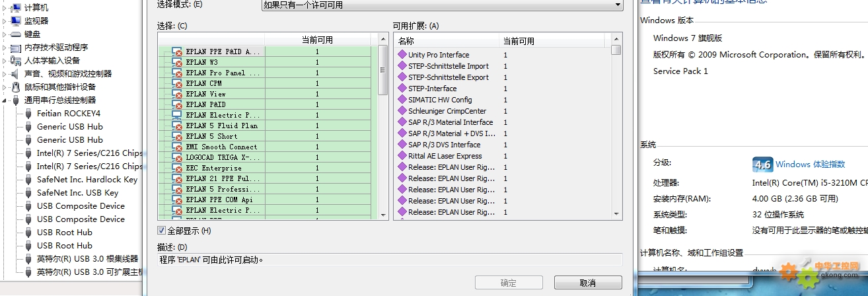Expand the 监视器 tree node
The height and width of the screenshot is (296, 868).
[5, 21]
